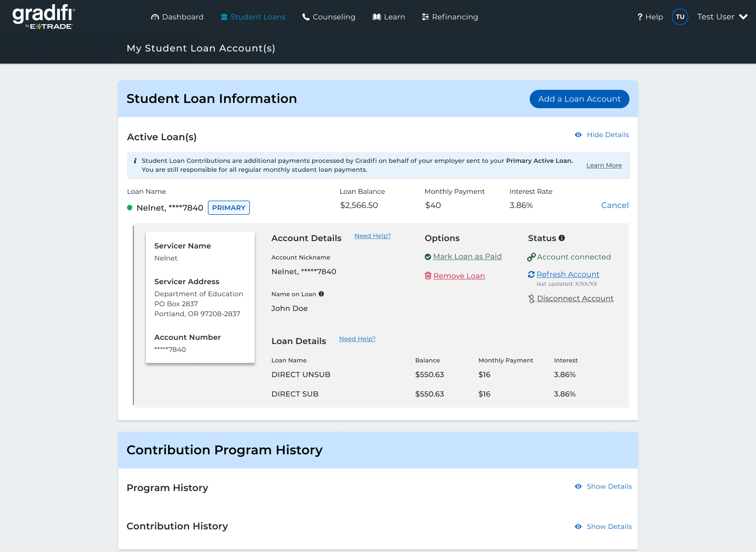The width and height of the screenshot is (756, 552).
Task: Click the Test User name label
Action: [x=716, y=17]
